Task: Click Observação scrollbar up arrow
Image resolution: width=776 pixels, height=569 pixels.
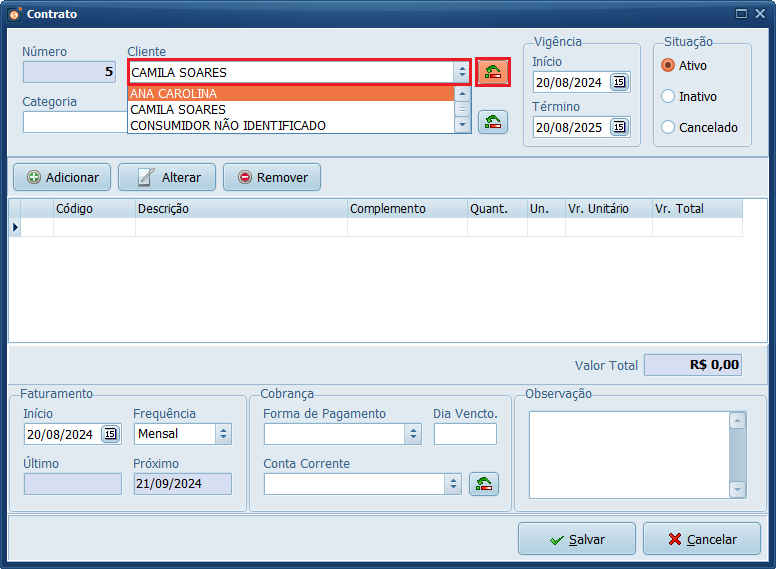Action: tap(737, 421)
